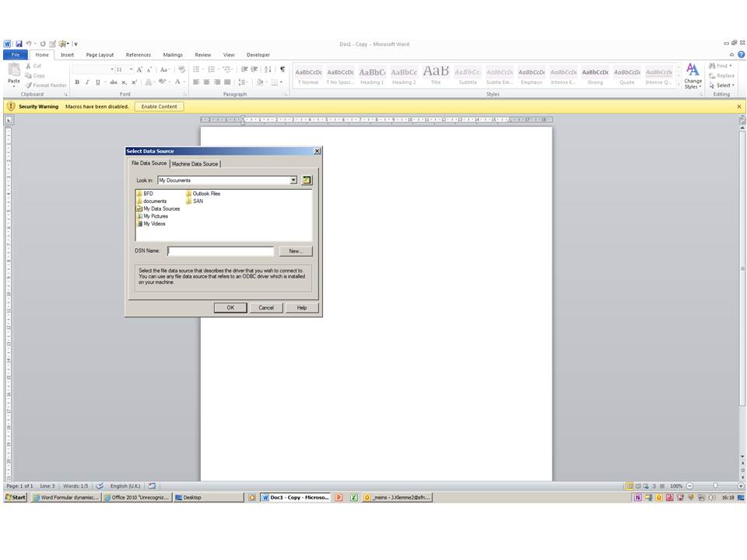Image resolution: width=747 pixels, height=560 pixels.
Task: Switch to the Mailings ribbon tab
Action: point(173,54)
